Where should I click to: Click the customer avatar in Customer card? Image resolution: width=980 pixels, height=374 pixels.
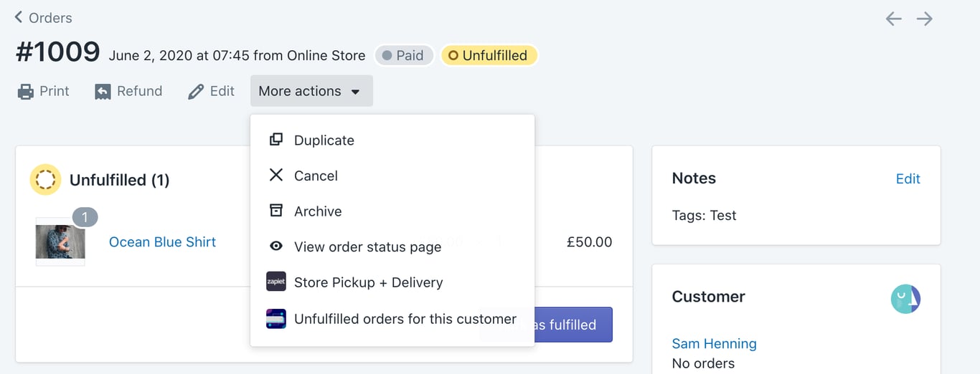[x=905, y=299]
